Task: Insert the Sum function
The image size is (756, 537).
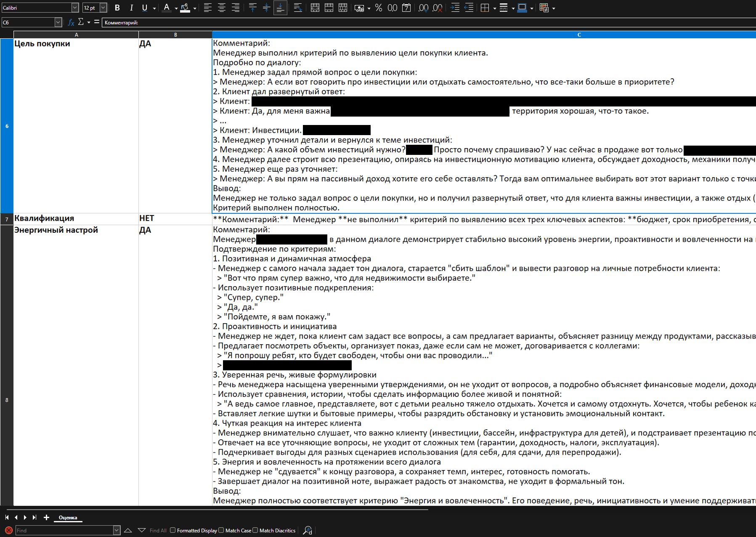Action: click(81, 22)
